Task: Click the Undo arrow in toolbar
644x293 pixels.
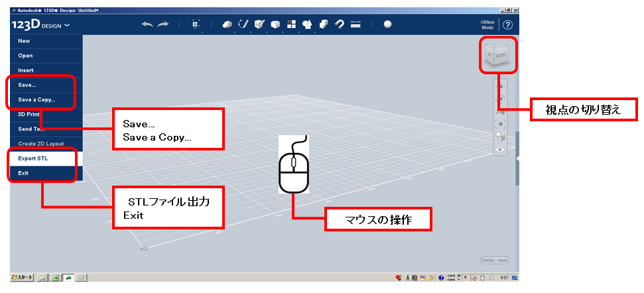Action: coord(147,25)
